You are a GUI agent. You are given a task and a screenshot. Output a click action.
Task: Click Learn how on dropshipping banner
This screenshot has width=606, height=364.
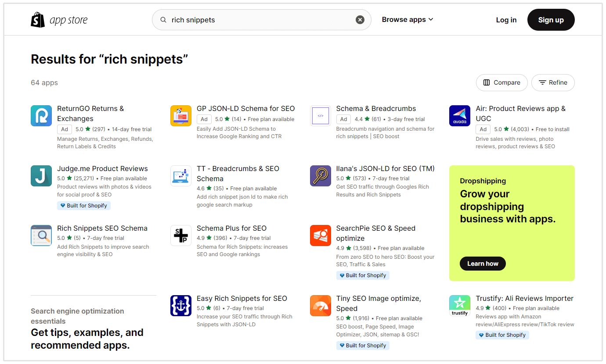(x=483, y=264)
